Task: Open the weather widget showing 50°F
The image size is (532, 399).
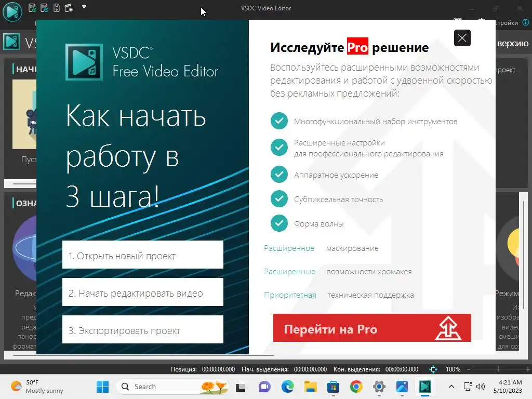Action: tap(37, 387)
